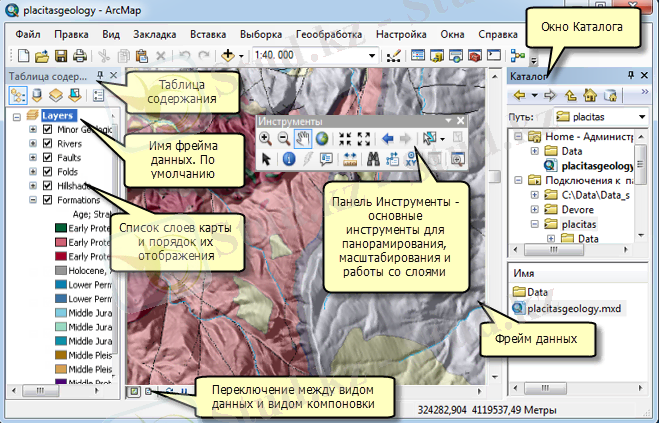Screen dimensions: 659x423
Task: Go back to previous extent
Action: pos(387,138)
